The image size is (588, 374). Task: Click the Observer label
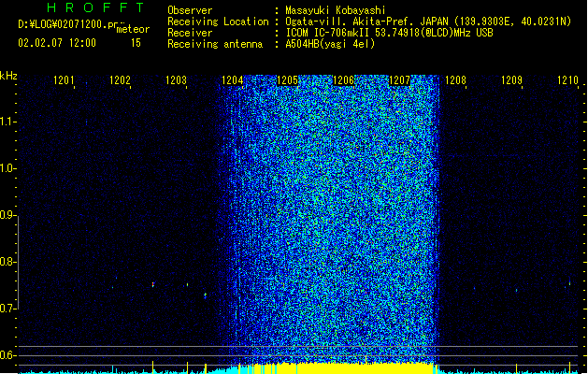coord(190,10)
